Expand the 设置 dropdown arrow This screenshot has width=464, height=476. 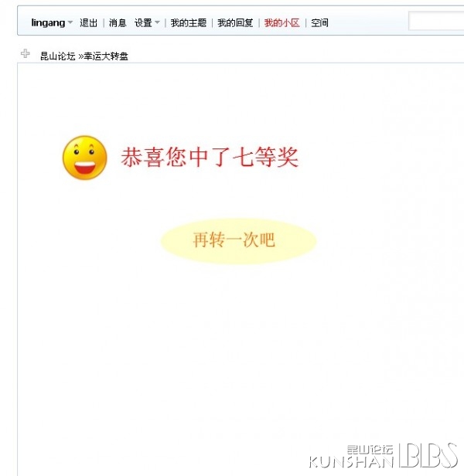tap(157, 22)
